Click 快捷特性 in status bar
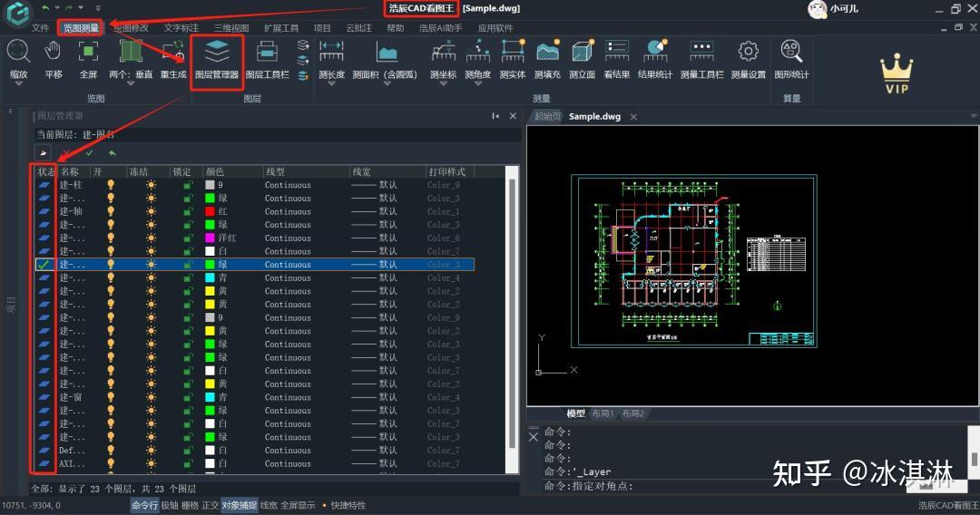 tap(348, 505)
